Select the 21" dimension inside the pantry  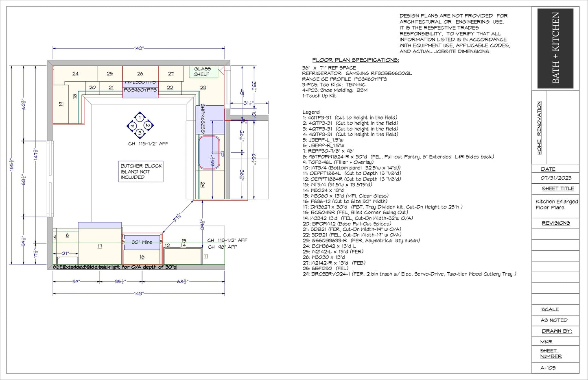coord(65,254)
